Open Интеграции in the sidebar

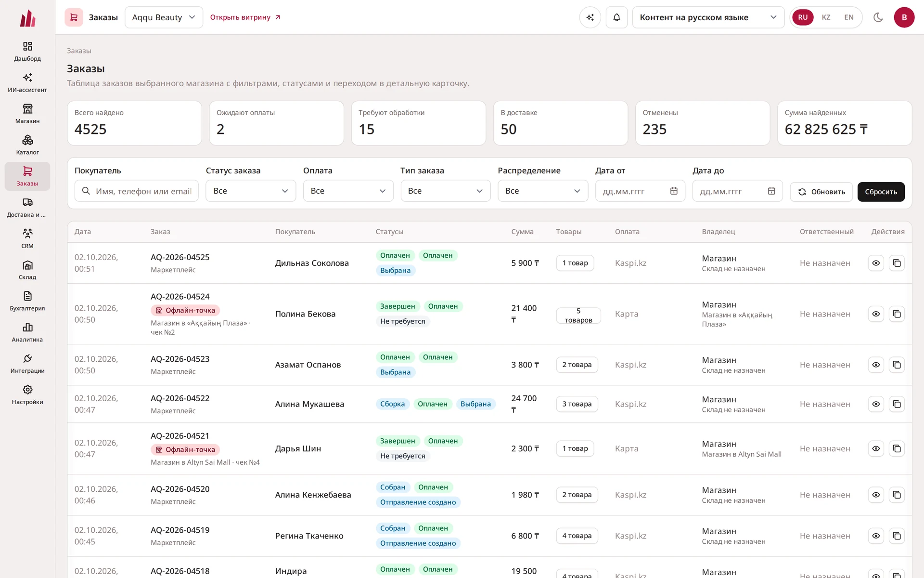pyautogui.click(x=27, y=364)
